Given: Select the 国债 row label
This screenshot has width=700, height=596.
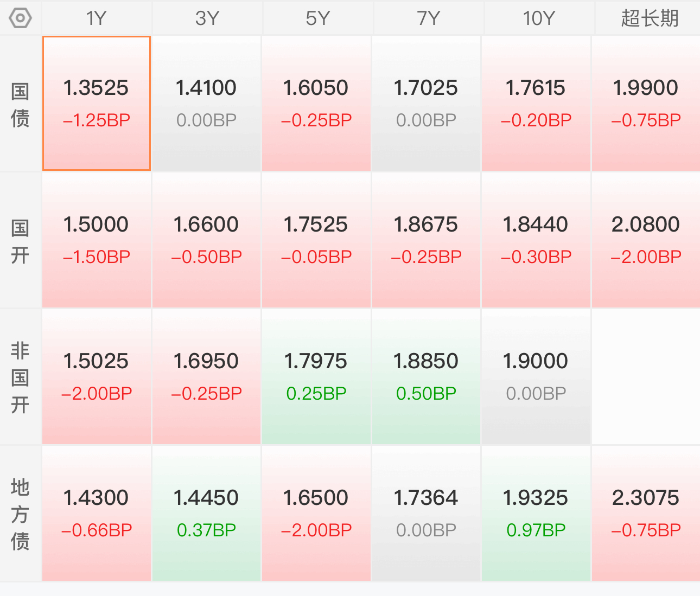Looking at the screenshot, I should click(x=20, y=104).
